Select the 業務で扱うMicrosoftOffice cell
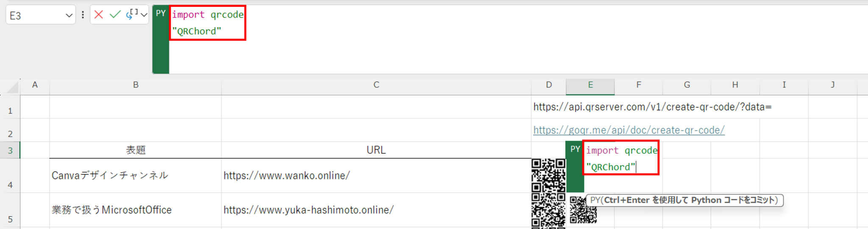The height and width of the screenshot is (229, 868). (135, 210)
